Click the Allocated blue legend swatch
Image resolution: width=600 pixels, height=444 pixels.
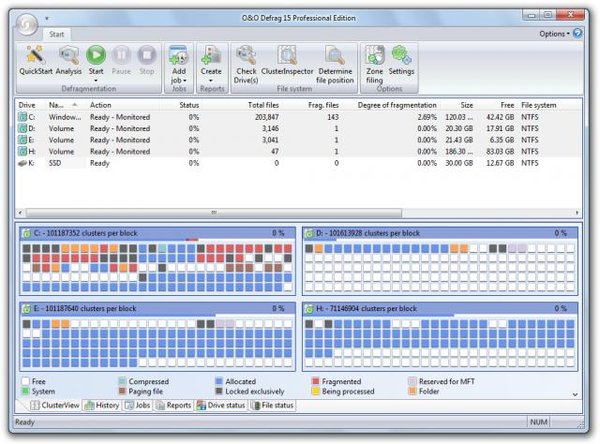(219, 381)
